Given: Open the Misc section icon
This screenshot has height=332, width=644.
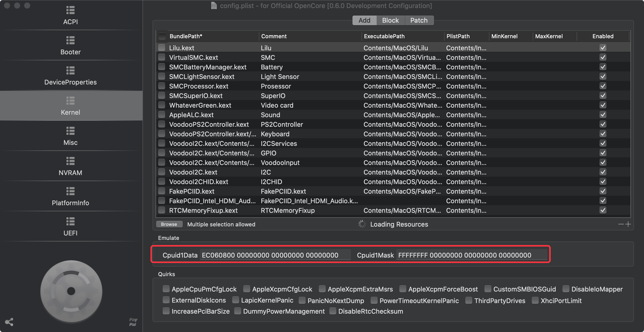Looking at the screenshot, I should [x=70, y=131].
